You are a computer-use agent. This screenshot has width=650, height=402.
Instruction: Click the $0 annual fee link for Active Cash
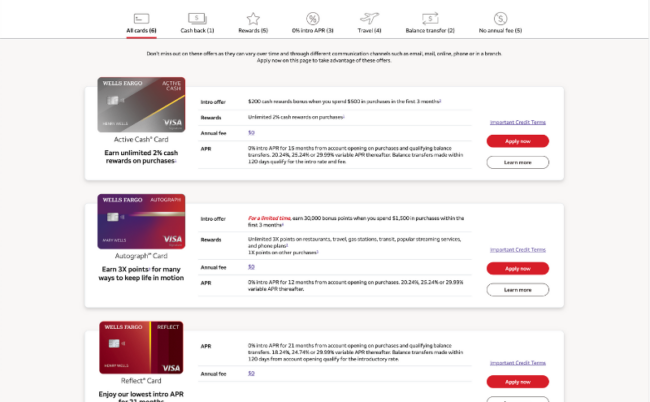tap(251, 132)
